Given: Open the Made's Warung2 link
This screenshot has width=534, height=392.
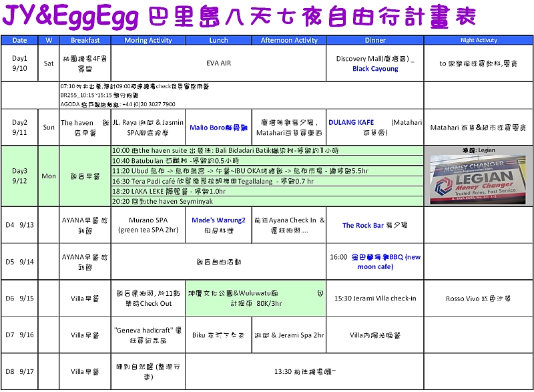Looking at the screenshot, I should [x=219, y=220].
